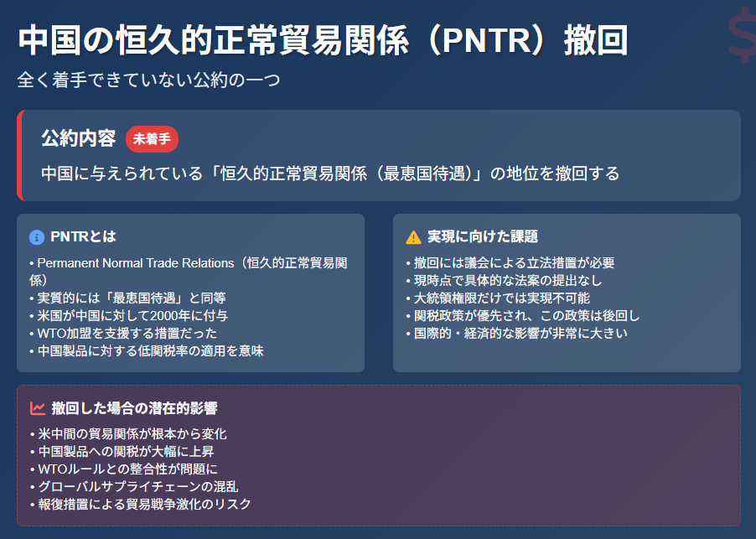Click bullet 米中間の貿易関係が根本から変化

(x=128, y=434)
